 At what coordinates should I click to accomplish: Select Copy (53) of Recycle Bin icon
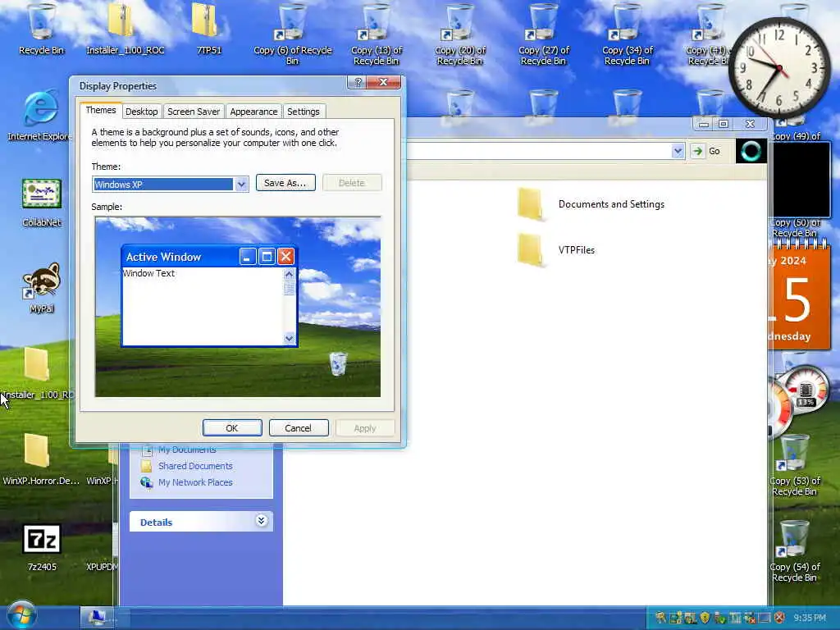tap(794, 465)
